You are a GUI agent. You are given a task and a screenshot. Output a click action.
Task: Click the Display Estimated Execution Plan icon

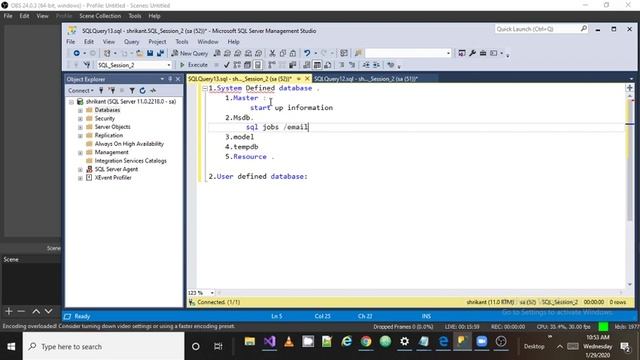[x=237, y=65]
